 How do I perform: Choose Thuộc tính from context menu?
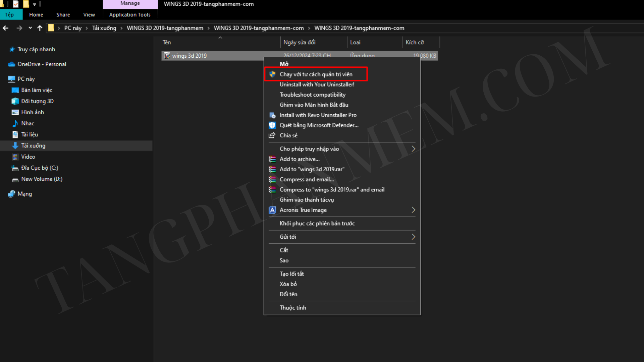click(x=292, y=308)
